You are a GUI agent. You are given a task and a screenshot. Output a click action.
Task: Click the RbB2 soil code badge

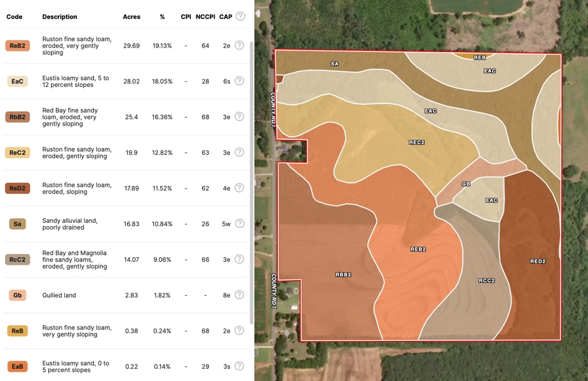point(18,117)
